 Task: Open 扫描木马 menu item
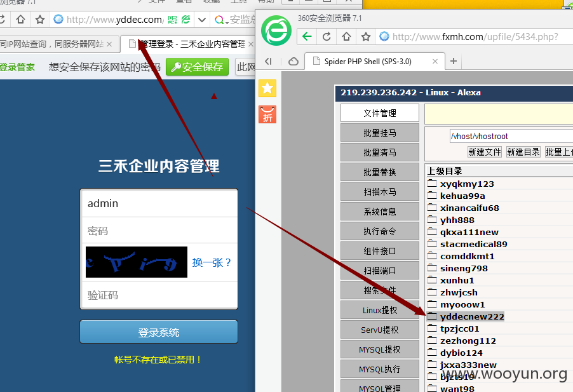tap(380, 192)
